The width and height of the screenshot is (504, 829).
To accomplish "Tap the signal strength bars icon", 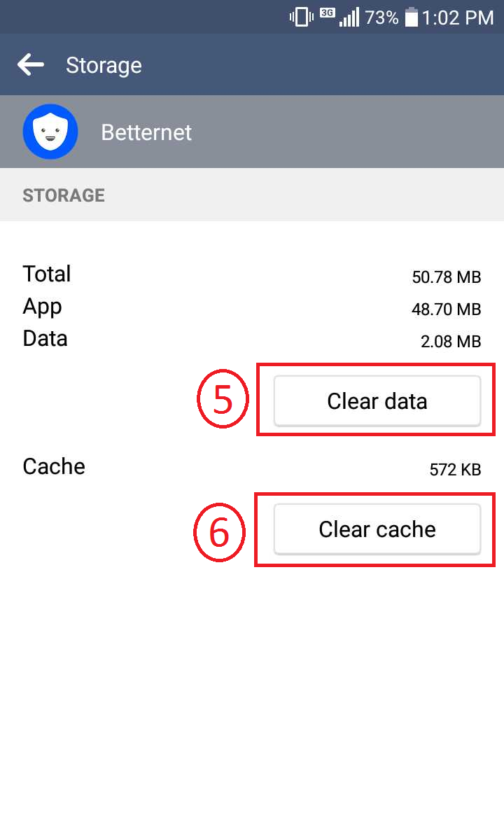I will click(349, 17).
